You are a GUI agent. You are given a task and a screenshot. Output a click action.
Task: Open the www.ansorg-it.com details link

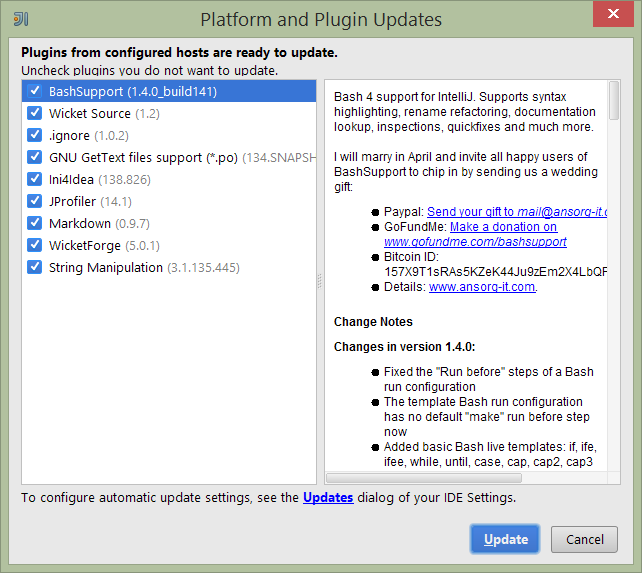482,287
